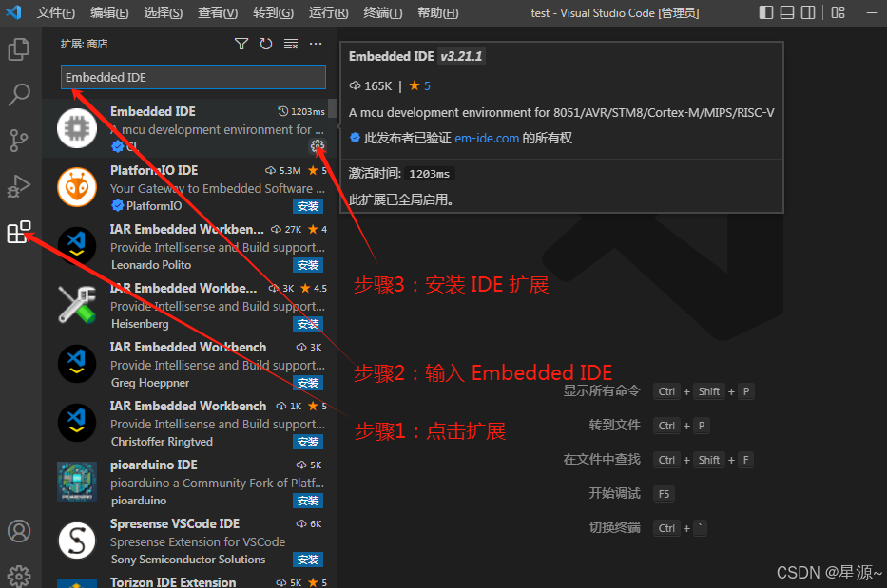
Task: Open the em-ide.com publisher link
Action: pyautogui.click(x=487, y=138)
